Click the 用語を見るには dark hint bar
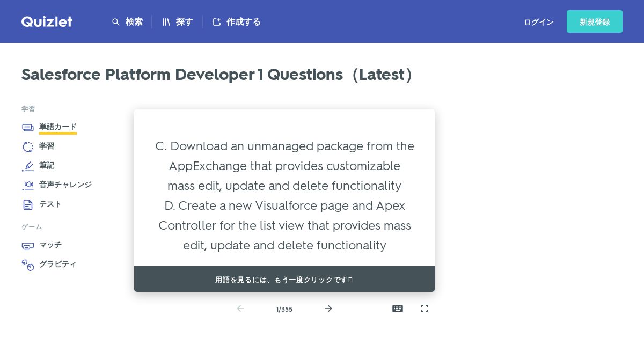The height and width of the screenshot is (338, 644). click(284, 279)
